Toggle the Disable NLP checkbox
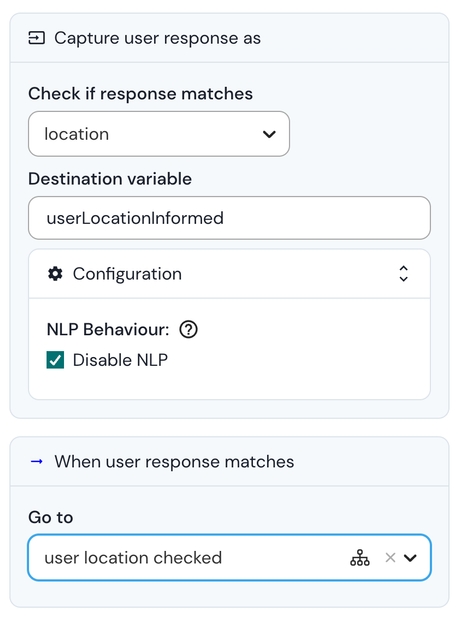 [55, 360]
